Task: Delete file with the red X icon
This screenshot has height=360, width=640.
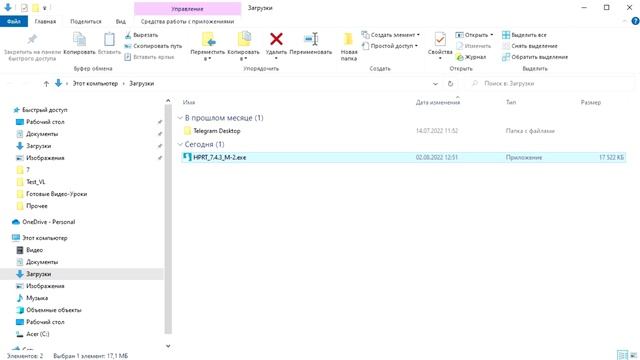Action: click(276, 39)
